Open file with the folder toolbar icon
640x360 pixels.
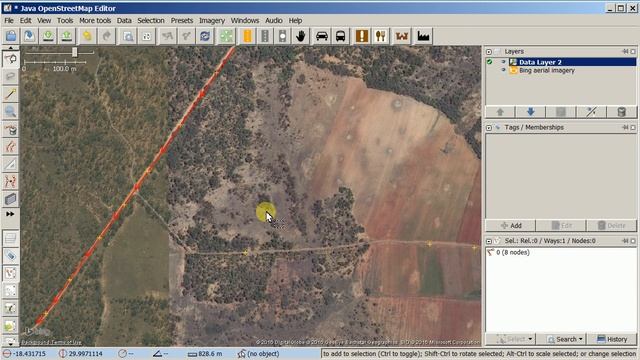click(11, 36)
